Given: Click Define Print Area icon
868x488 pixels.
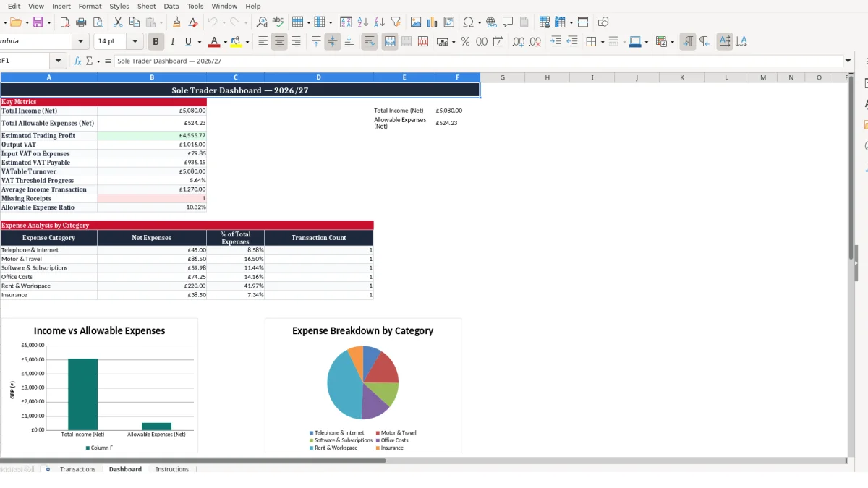Looking at the screenshot, I should coord(545,22).
